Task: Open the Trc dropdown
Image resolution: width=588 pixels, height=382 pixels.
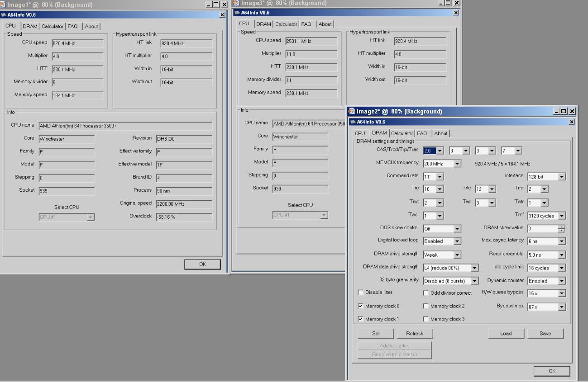Action: click(x=440, y=189)
